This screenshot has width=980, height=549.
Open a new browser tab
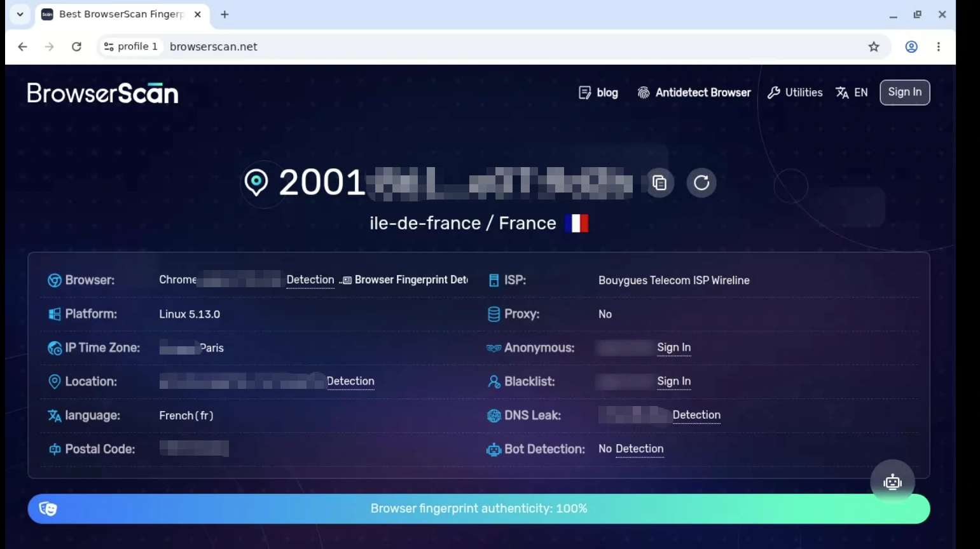pyautogui.click(x=224, y=14)
